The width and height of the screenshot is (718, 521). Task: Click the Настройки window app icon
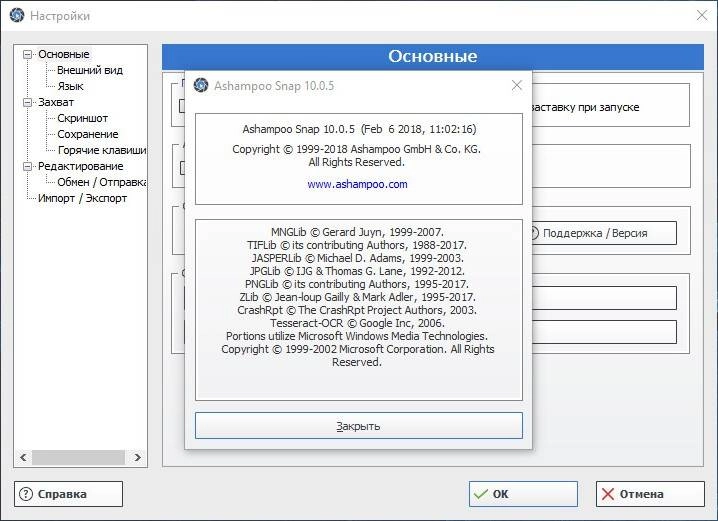(17, 15)
